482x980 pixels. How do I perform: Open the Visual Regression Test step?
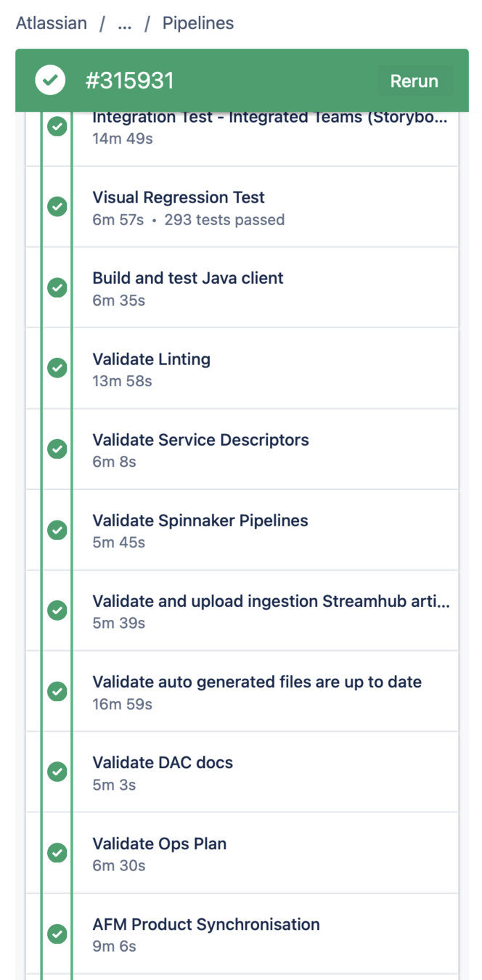point(179,197)
